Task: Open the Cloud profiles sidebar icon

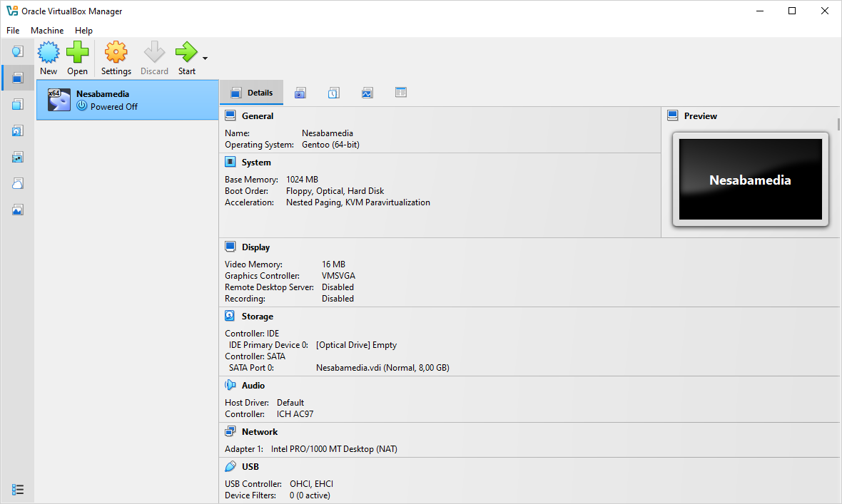Action: point(17,183)
